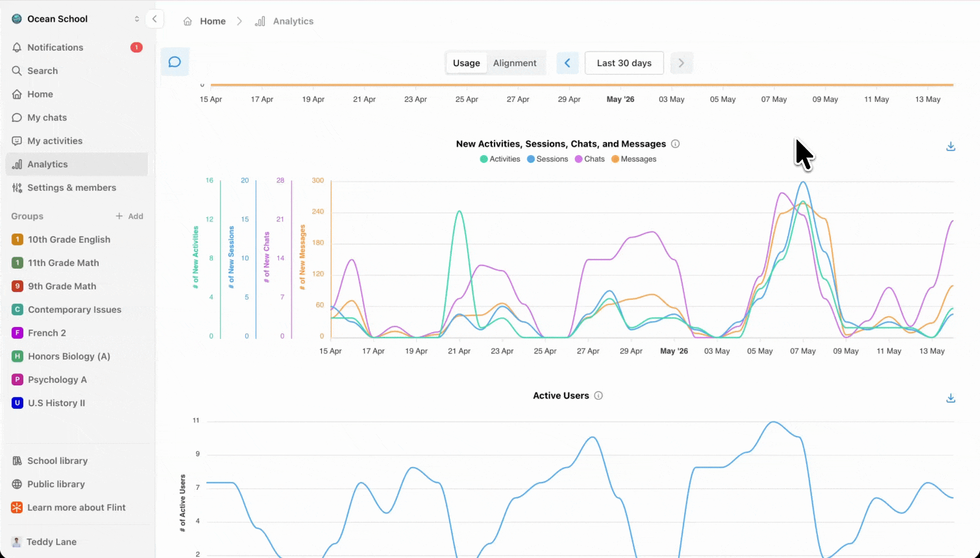The width and height of the screenshot is (980, 558).
Task: Open the Ocean School workspace switcher
Action: (x=75, y=19)
